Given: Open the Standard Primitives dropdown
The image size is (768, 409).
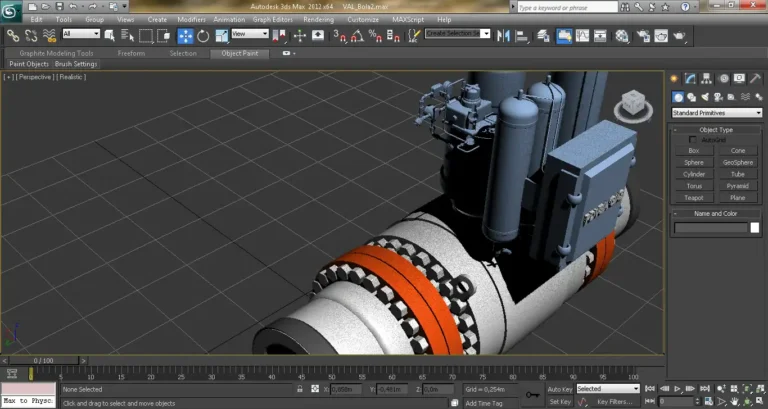Looking at the screenshot, I should pyautogui.click(x=716, y=113).
